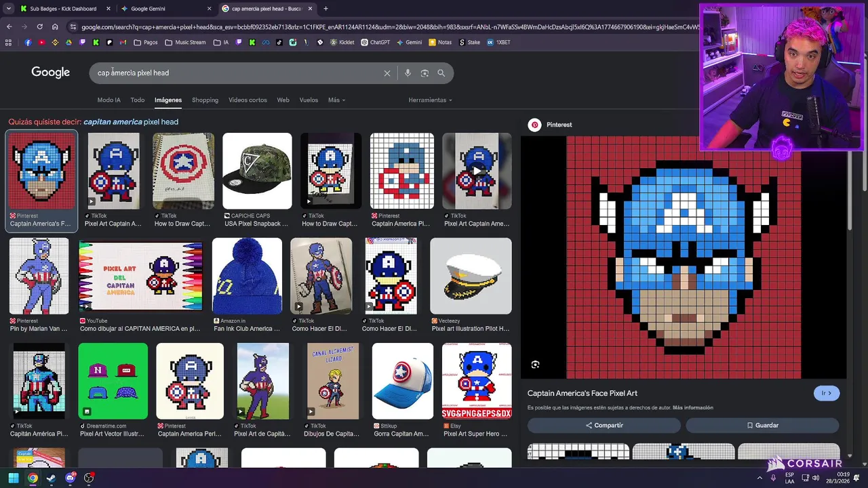Click the Pinterest source icon in the preview panel

[535, 125]
